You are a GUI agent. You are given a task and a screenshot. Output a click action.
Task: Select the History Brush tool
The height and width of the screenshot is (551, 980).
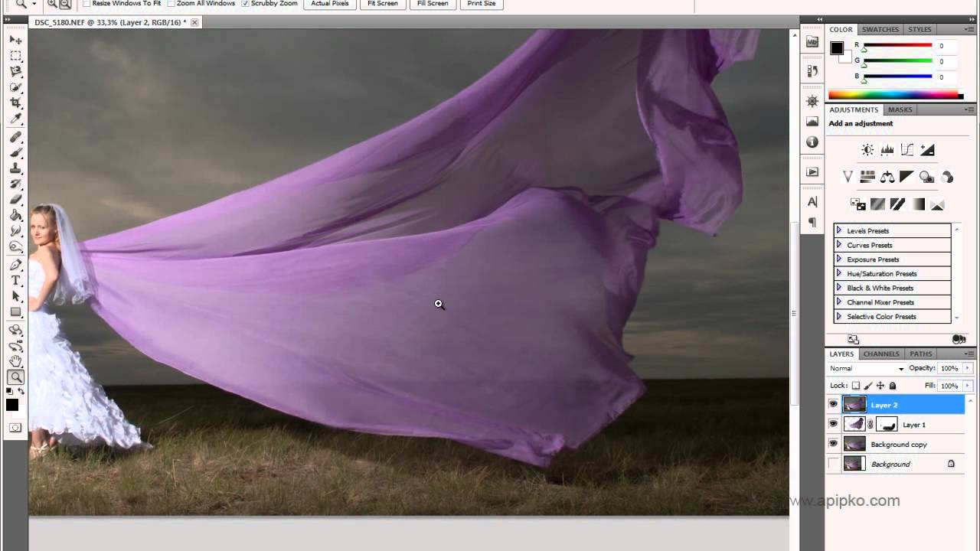pyautogui.click(x=15, y=184)
